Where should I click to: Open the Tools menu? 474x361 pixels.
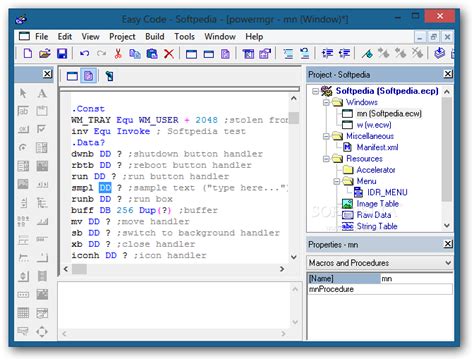(184, 37)
